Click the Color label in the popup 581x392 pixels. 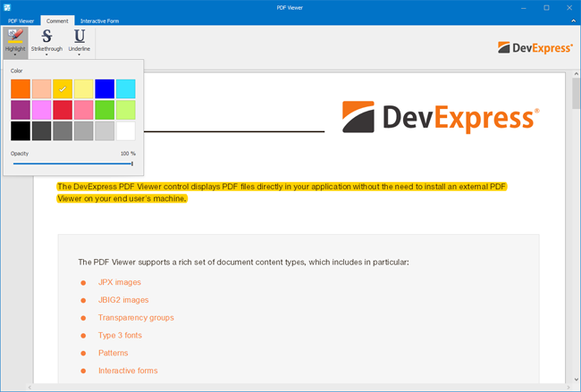pyautogui.click(x=17, y=71)
